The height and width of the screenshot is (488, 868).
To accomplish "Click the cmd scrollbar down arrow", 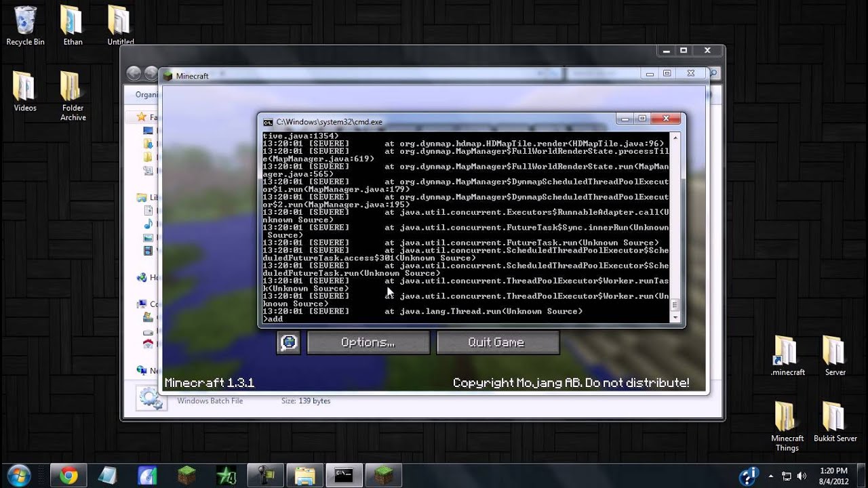I will (675, 317).
